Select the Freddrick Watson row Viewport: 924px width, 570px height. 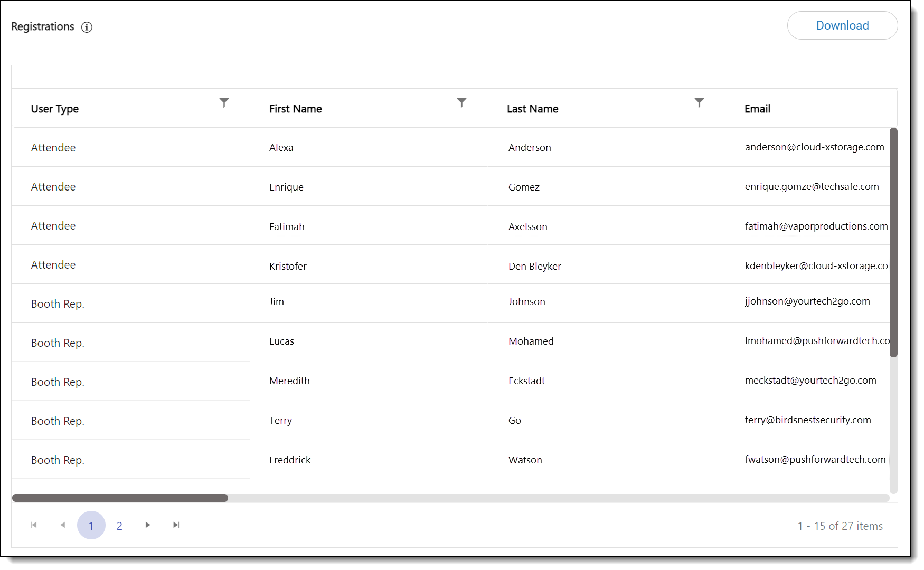(290, 460)
